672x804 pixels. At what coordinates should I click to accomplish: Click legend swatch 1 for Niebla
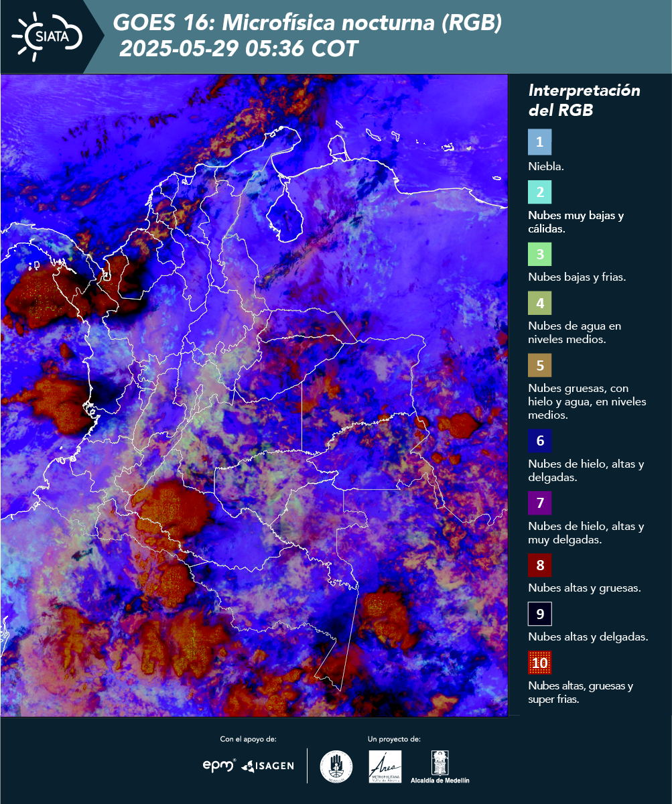pos(540,142)
